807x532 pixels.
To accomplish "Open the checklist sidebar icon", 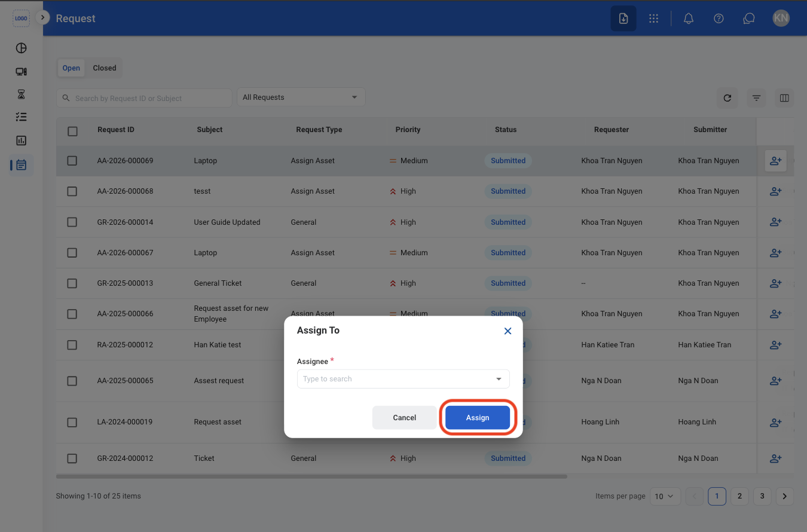I will (x=21, y=117).
